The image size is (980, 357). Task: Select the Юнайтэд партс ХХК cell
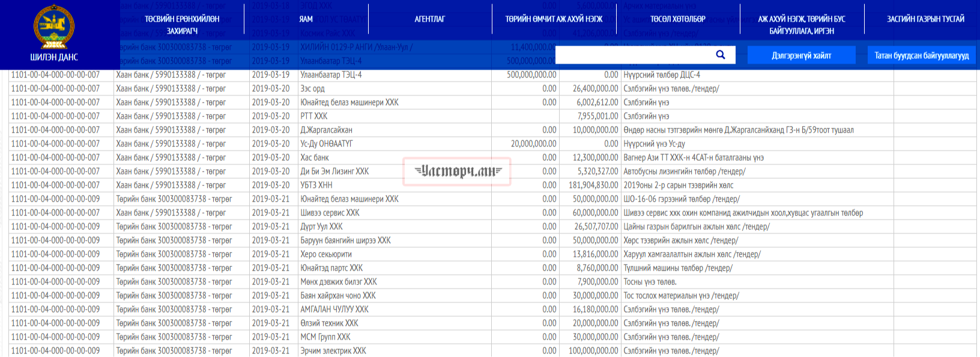[x=331, y=268]
